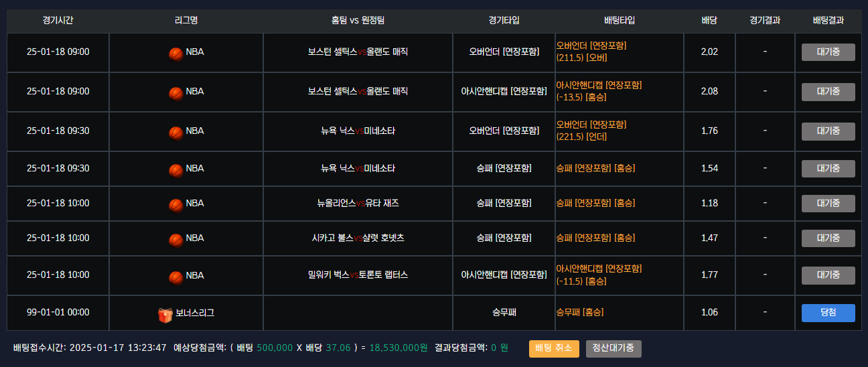Click basketball icon in Celtics 아시안핸디캡 row
The image size is (868, 367).
click(175, 93)
